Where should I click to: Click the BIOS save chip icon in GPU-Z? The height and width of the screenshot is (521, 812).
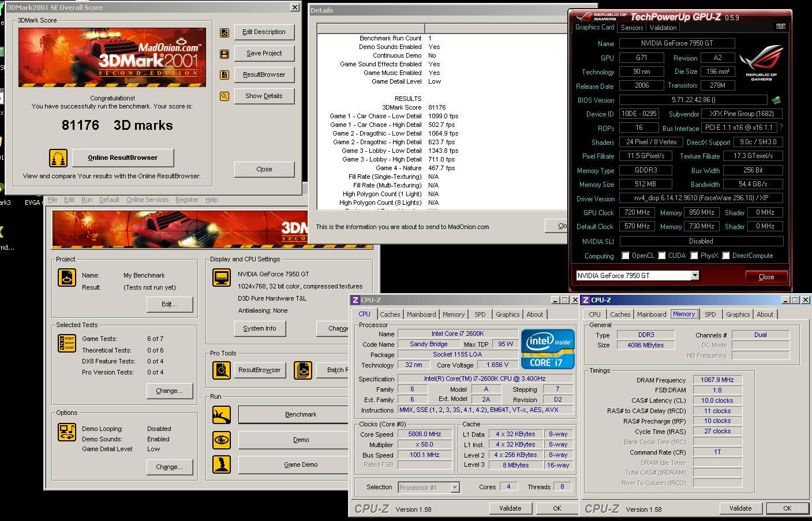[776, 100]
